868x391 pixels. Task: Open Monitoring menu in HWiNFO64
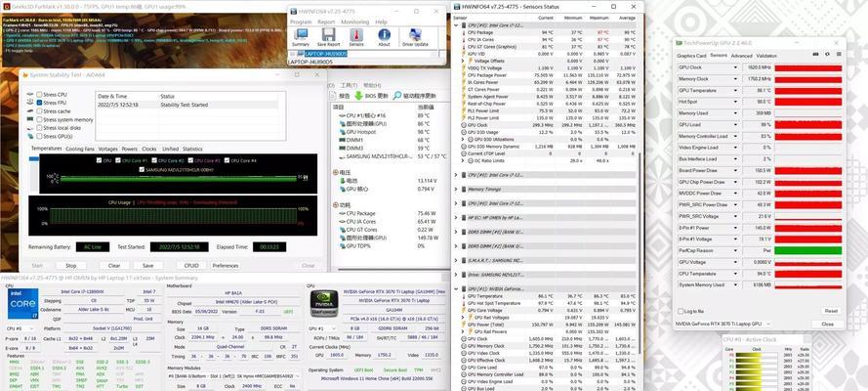tap(354, 22)
